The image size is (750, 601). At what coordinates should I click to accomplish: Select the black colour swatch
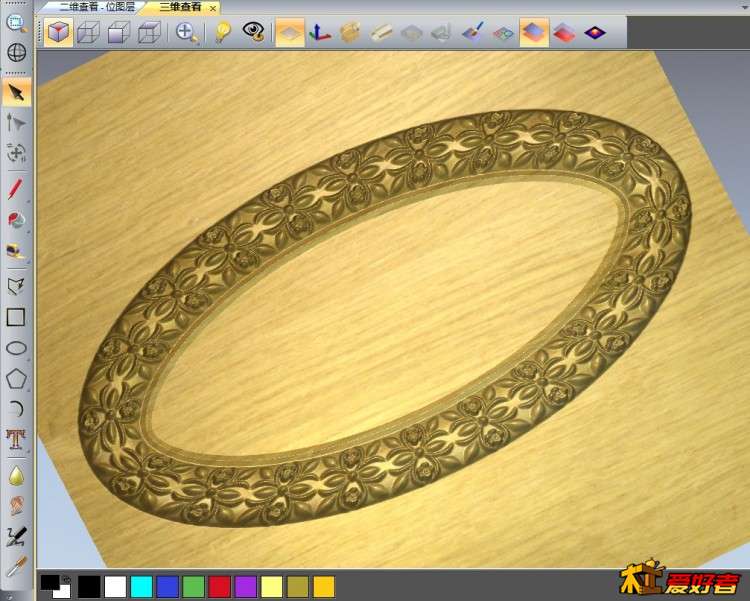click(89, 587)
